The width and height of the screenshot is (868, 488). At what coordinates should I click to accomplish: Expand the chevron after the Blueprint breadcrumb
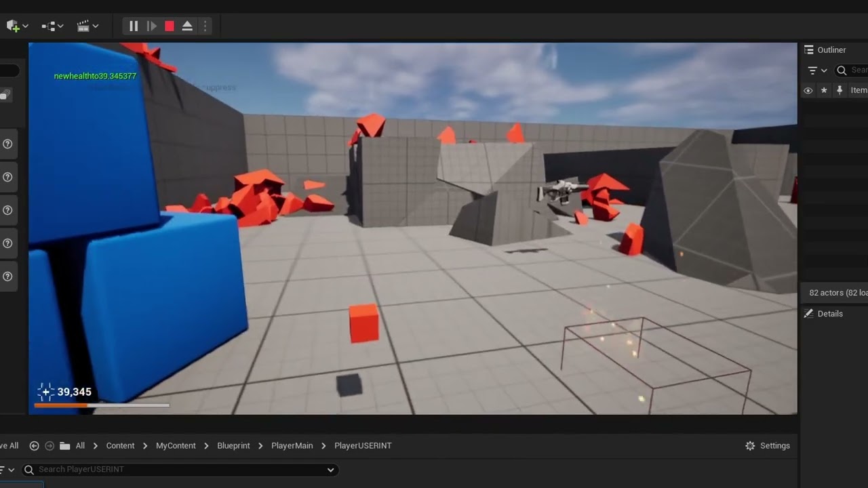(x=260, y=445)
